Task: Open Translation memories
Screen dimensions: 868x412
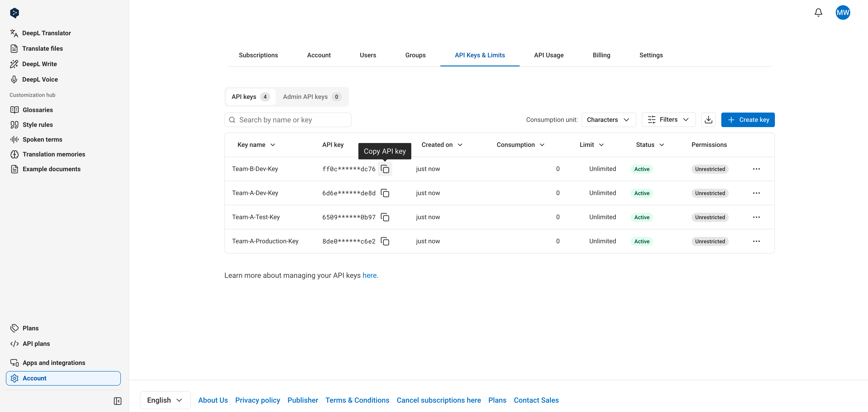Action: [x=47, y=155]
